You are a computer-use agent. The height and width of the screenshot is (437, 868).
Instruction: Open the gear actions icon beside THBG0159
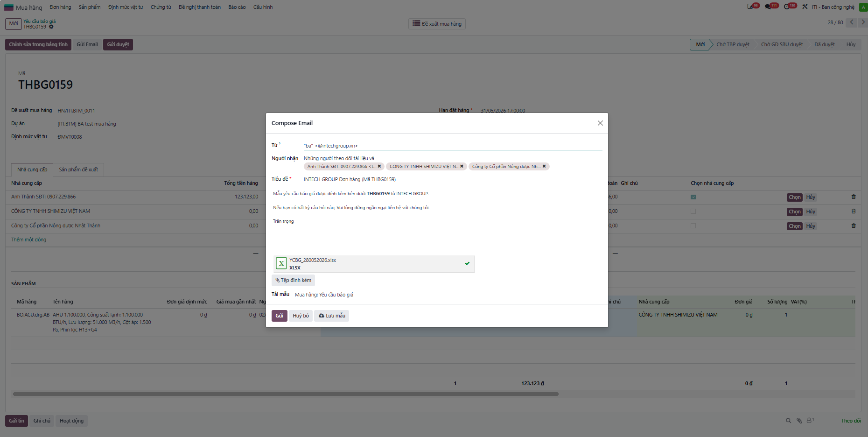(x=51, y=27)
